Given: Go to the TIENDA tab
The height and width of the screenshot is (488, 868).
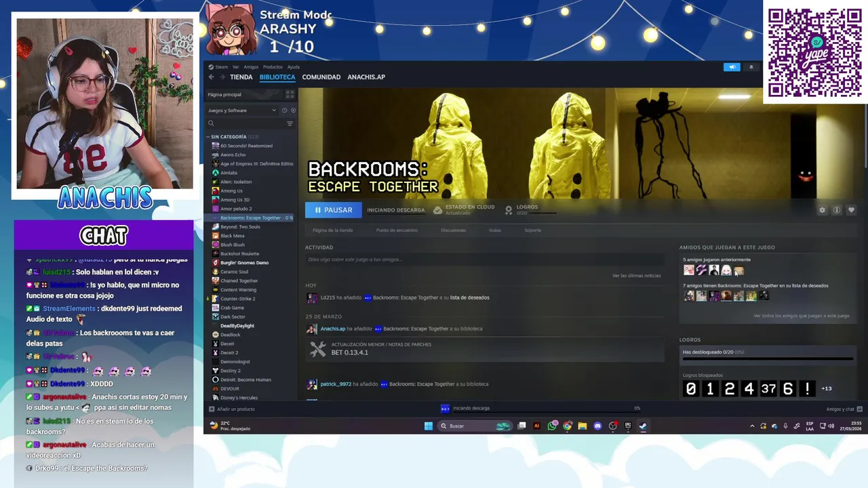Looking at the screenshot, I should (241, 77).
